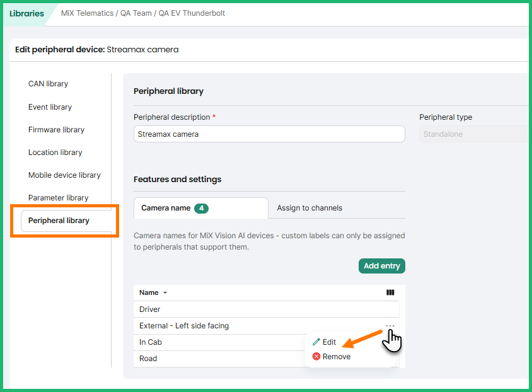Sort the table by the Name column arrow
The width and height of the screenshot is (532, 392).
point(165,293)
